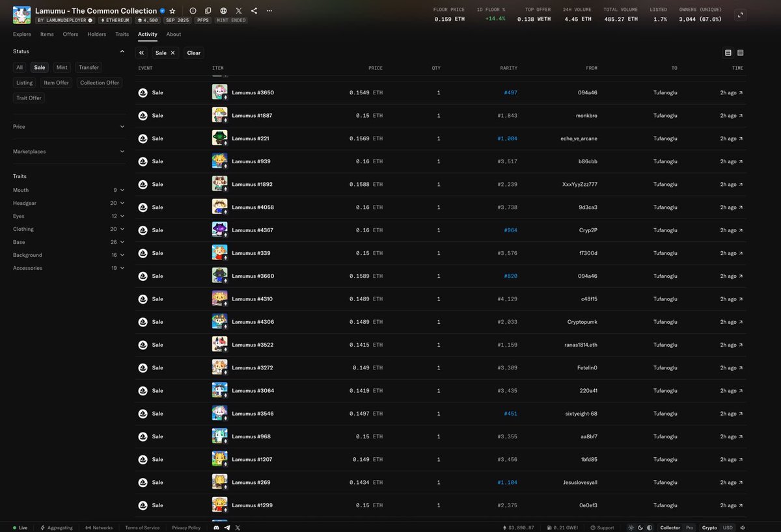781x532 pixels.
Task: Toggle the Mint status filter
Action: (x=62, y=67)
